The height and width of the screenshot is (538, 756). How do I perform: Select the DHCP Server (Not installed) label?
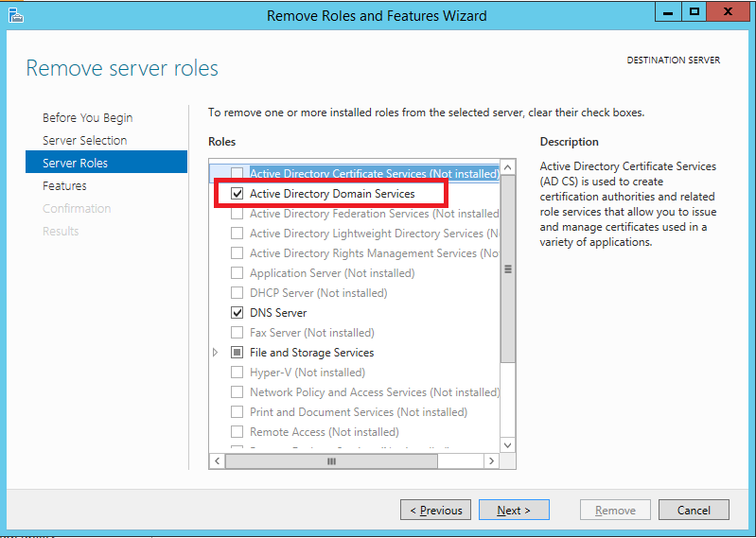318,293
